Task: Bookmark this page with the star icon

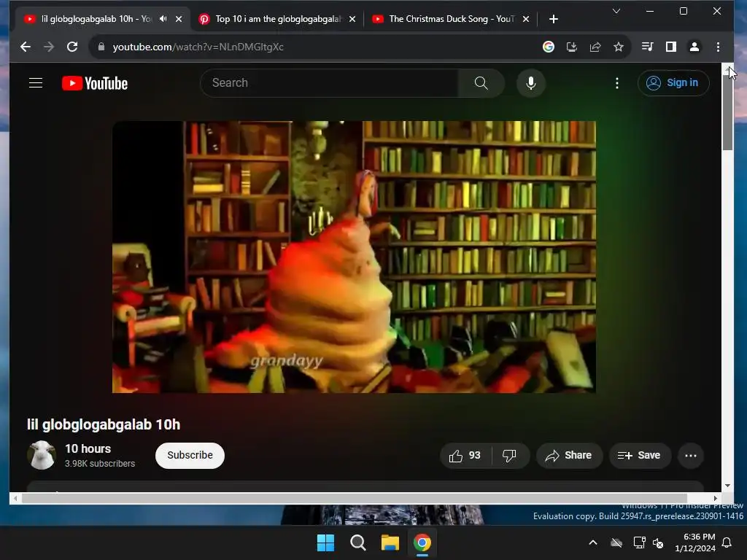Action: pyautogui.click(x=619, y=47)
